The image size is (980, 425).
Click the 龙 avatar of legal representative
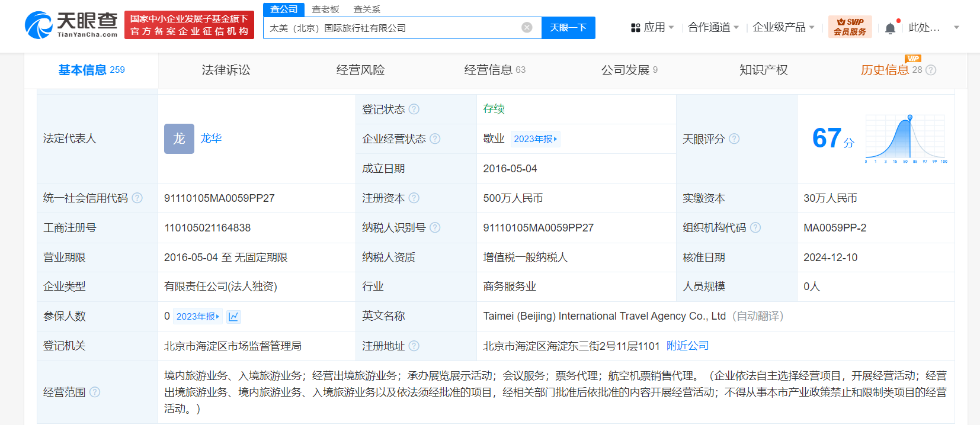pyautogui.click(x=179, y=139)
